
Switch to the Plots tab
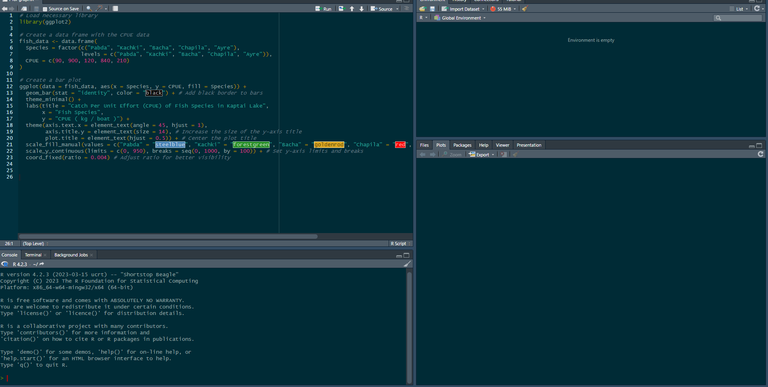[x=441, y=145]
